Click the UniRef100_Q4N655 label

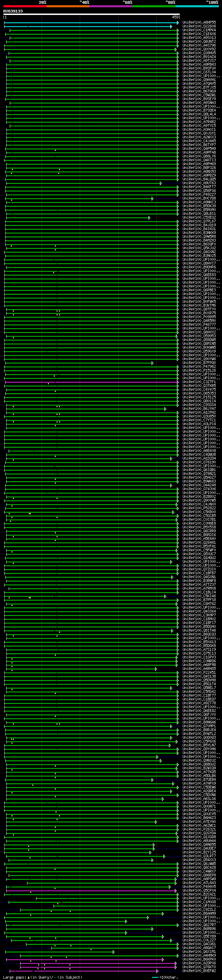point(199,844)
